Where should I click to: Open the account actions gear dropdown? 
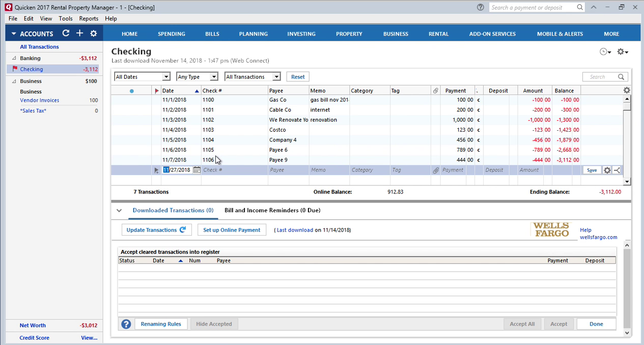623,52
